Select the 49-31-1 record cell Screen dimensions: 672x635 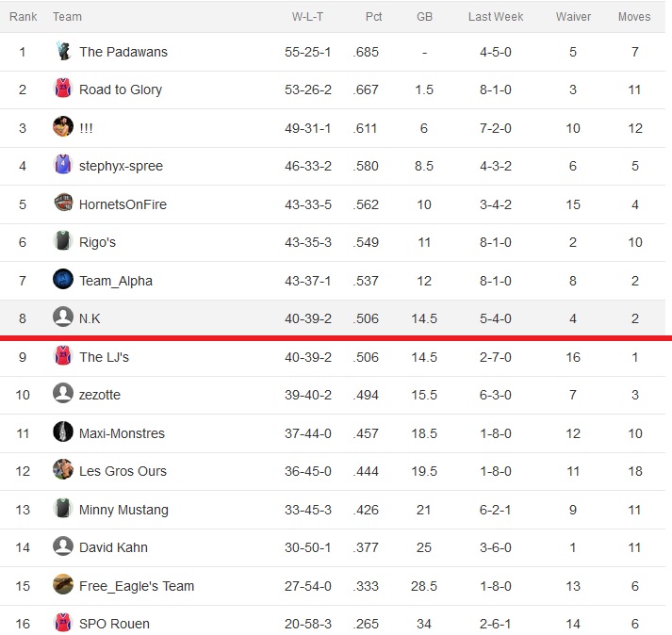[x=307, y=128]
